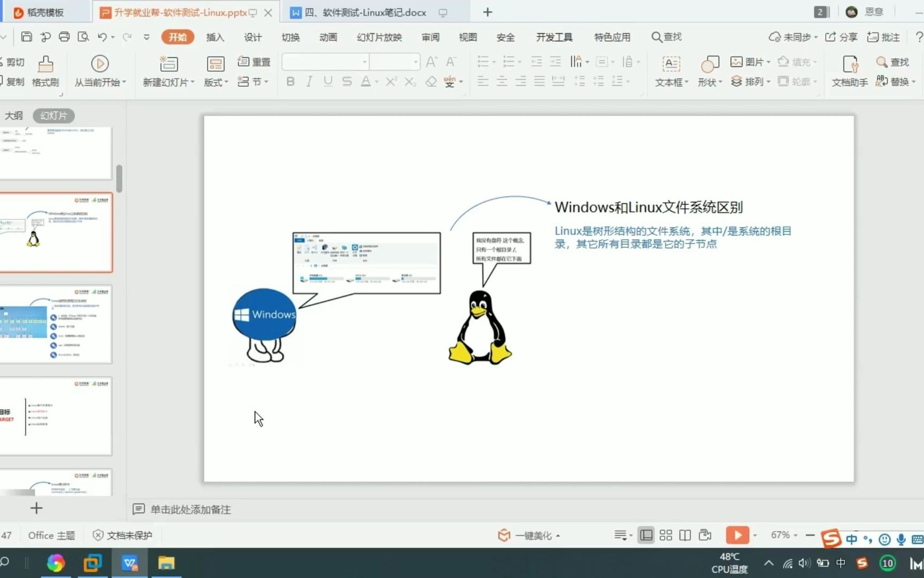Open the font size dropdown

click(415, 62)
